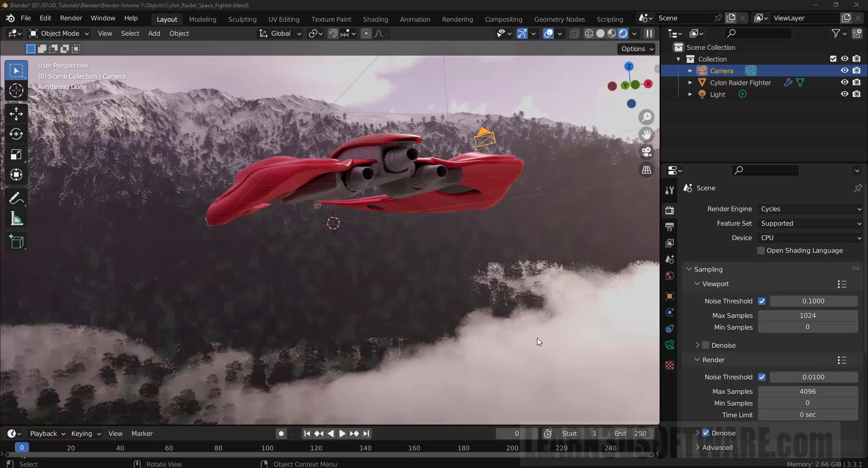Open timeline Marker menu
The height and width of the screenshot is (468, 868).
142,434
